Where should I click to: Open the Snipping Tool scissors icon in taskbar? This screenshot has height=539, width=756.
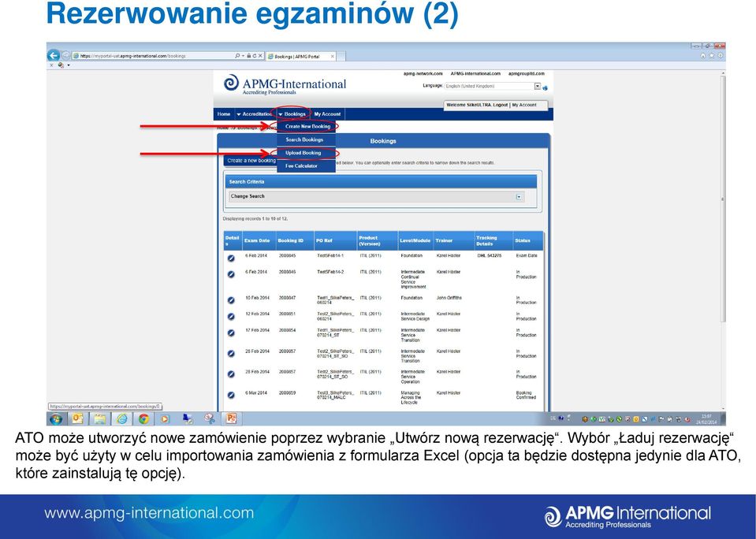[209, 418]
